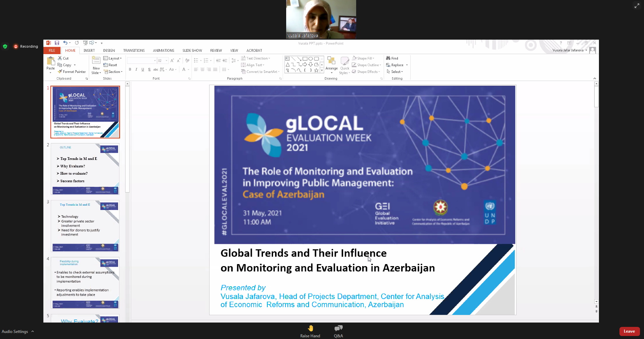644x339 pixels.
Task: Toggle Bold formatting
Action: [130, 70]
